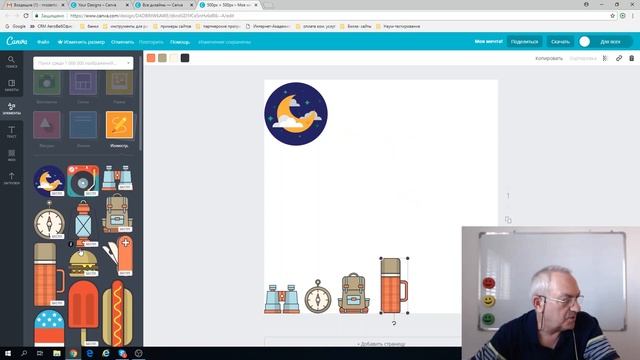This screenshot has width=640, height=360.
Task: Click the Поделиться button
Action: pyautogui.click(x=524, y=42)
